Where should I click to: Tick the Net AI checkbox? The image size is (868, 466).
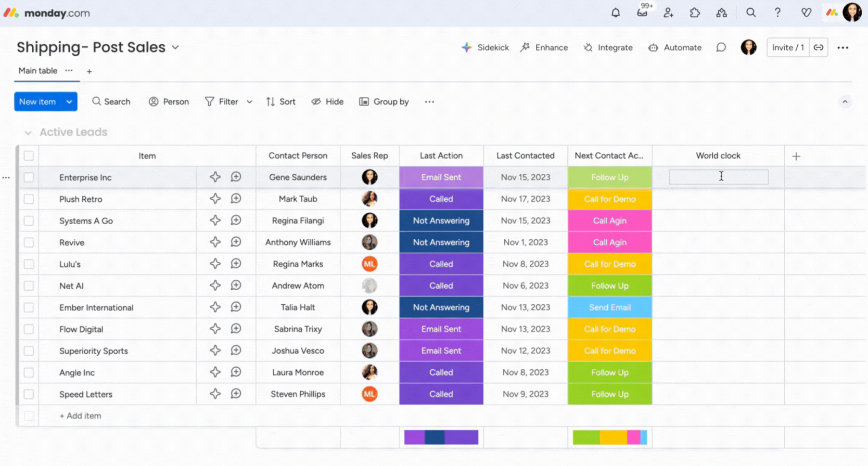pos(29,286)
